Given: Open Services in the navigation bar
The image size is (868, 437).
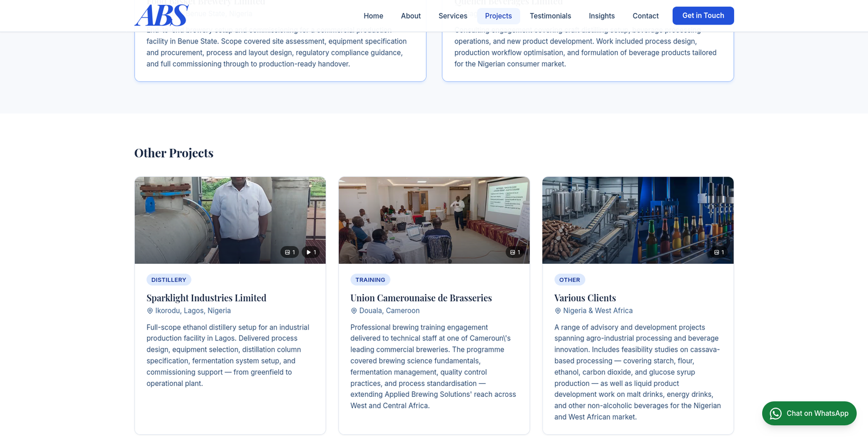Looking at the screenshot, I should [453, 16].
